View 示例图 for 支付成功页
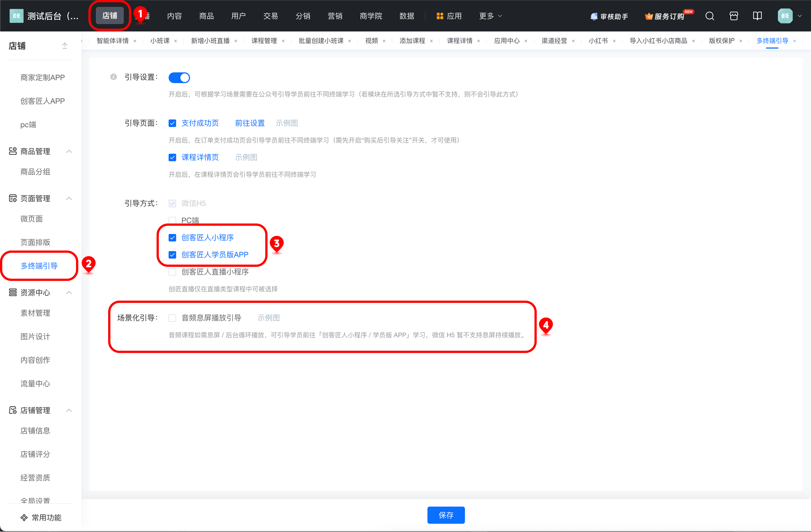This screenshot has width=811, height=532. tap(287, 123)
